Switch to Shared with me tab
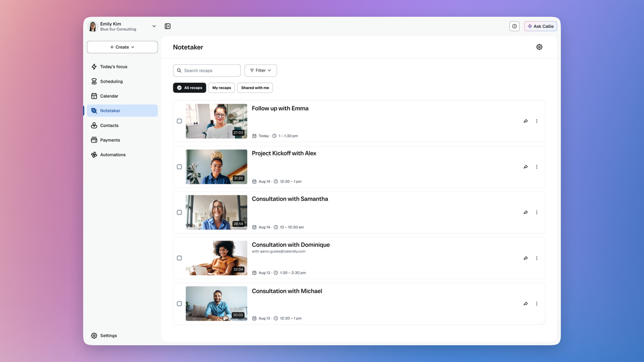 tap(255, 88)
